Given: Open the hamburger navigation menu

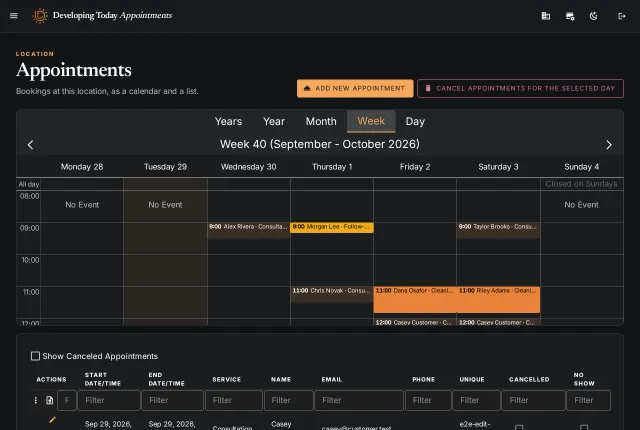Looking at the screenshot, I should (x=13, y=16).
